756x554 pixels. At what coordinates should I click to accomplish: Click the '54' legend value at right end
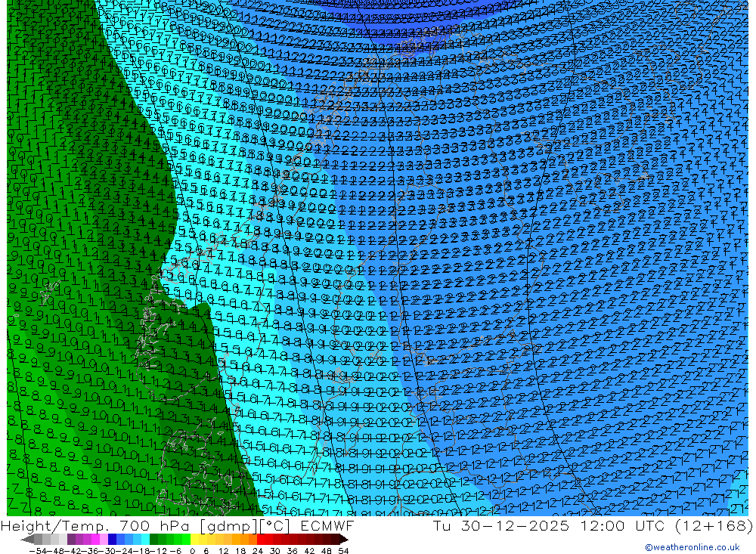(343, 551)
